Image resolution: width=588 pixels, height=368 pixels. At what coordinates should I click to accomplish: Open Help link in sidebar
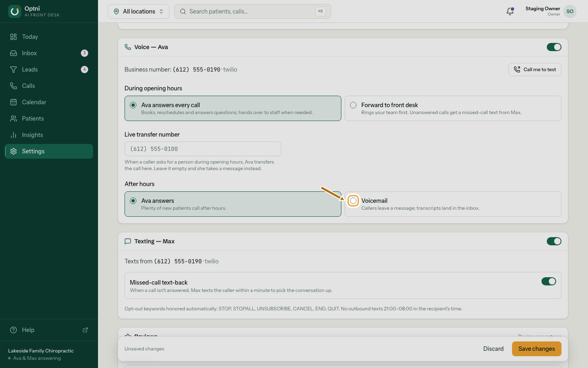pyautogui.click(x=49, y=330)
